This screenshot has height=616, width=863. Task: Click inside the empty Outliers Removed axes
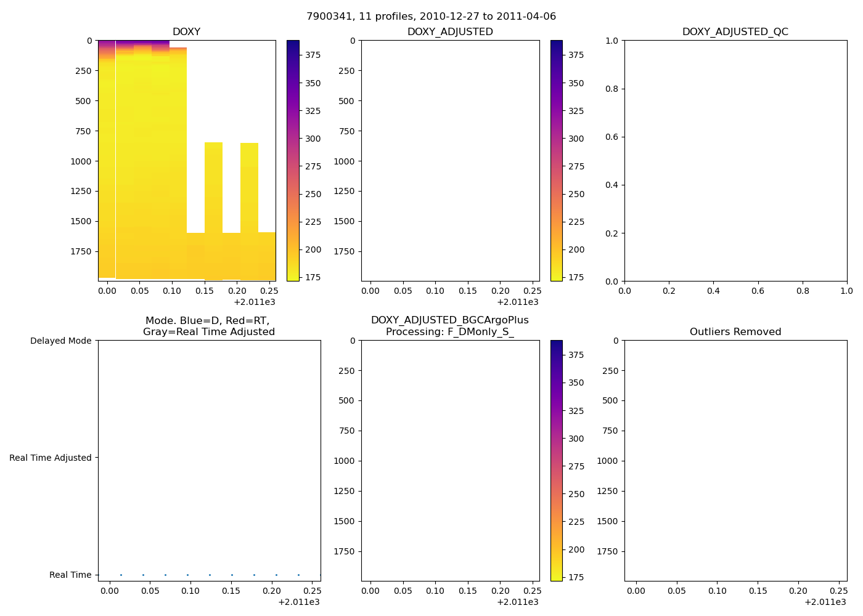[x=735, y=460]
